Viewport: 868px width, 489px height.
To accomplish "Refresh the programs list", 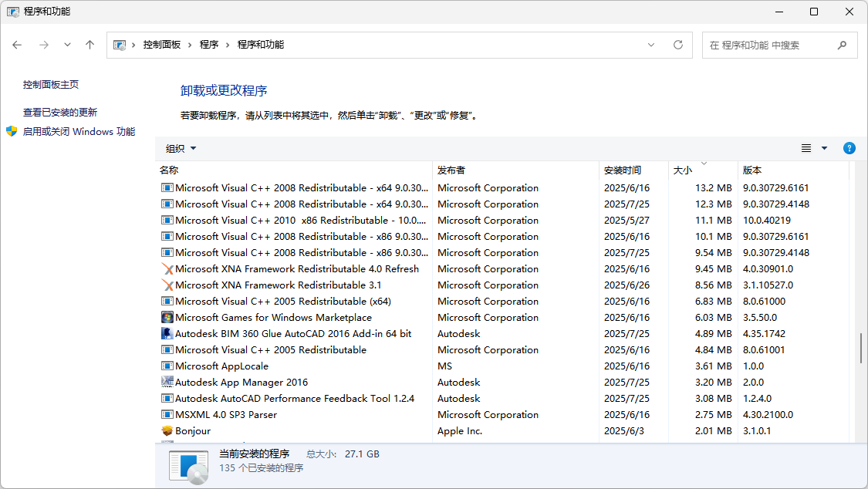I will click(678, 45).
